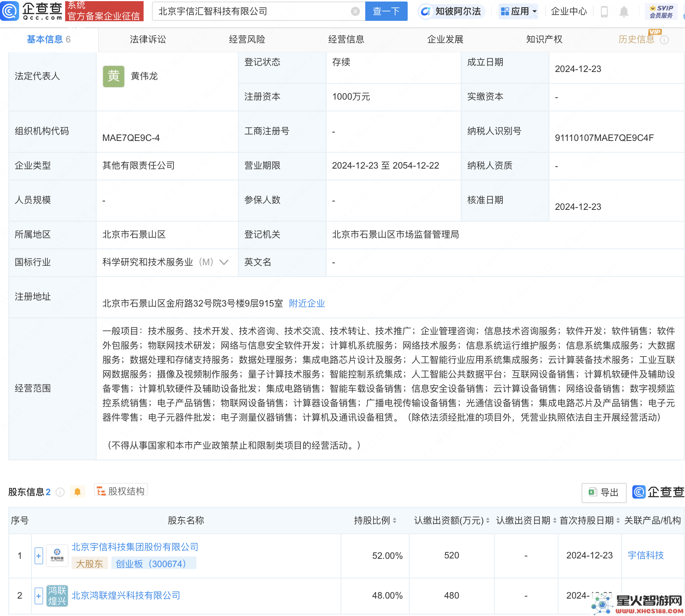Viewport: 685px width, 616px height.
Task: Click 创业板(300674) stock tag
Action: coord(153,564)
